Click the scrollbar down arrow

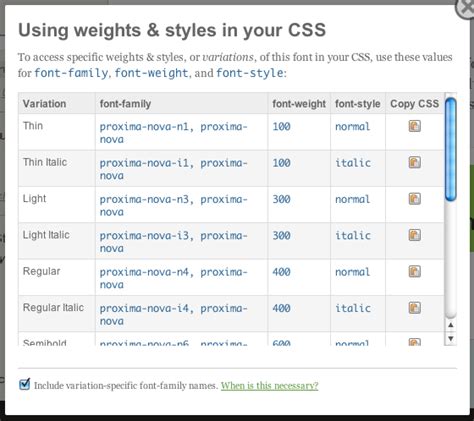point(450,339)
